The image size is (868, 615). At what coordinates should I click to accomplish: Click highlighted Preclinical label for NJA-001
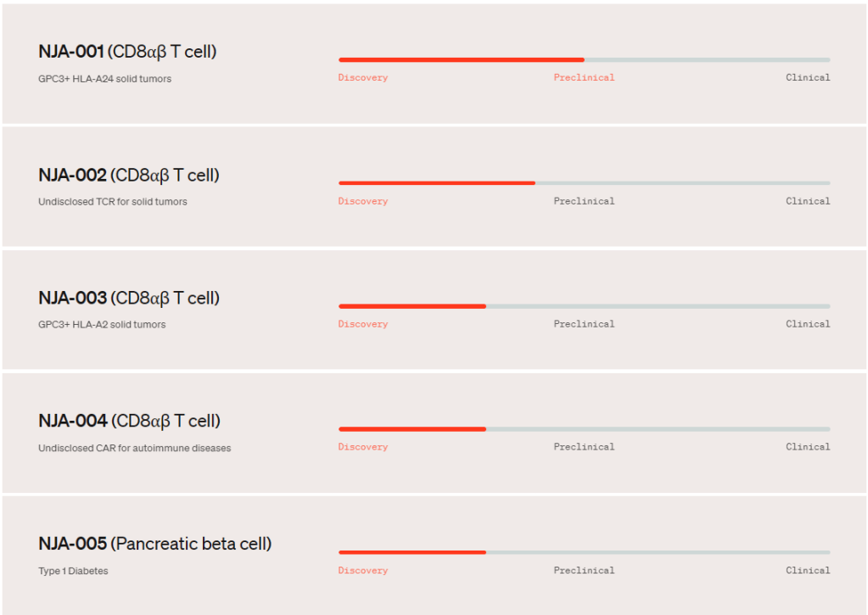[x=584, y=78]
